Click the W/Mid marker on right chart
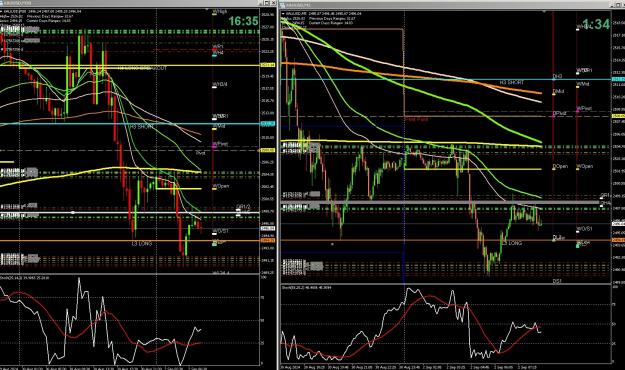The width and height of the screenshot is (625, 370). tap(583, 84)
